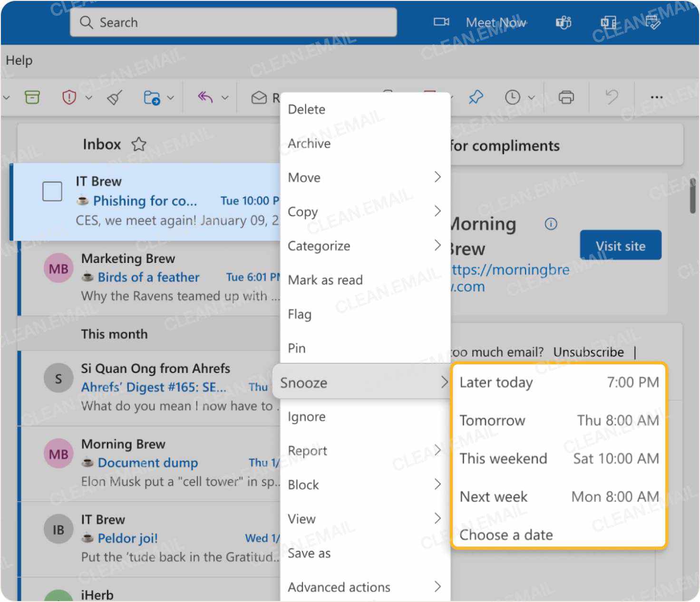
Task: Pin the email with the pin icon
Action: 475,97
